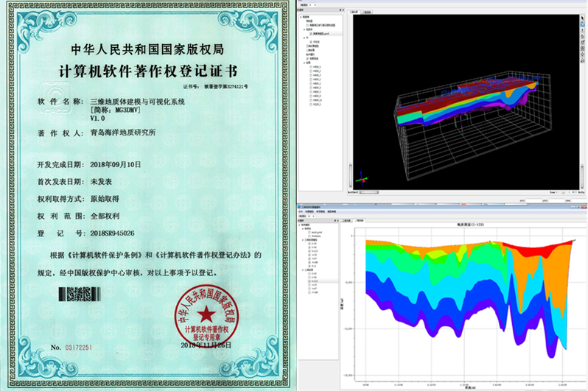This screenshot has height=391, width=588.
Task: Collapse the first checked section group (I=33…K=2) in profile tree
Action: [x=303, y=240]
